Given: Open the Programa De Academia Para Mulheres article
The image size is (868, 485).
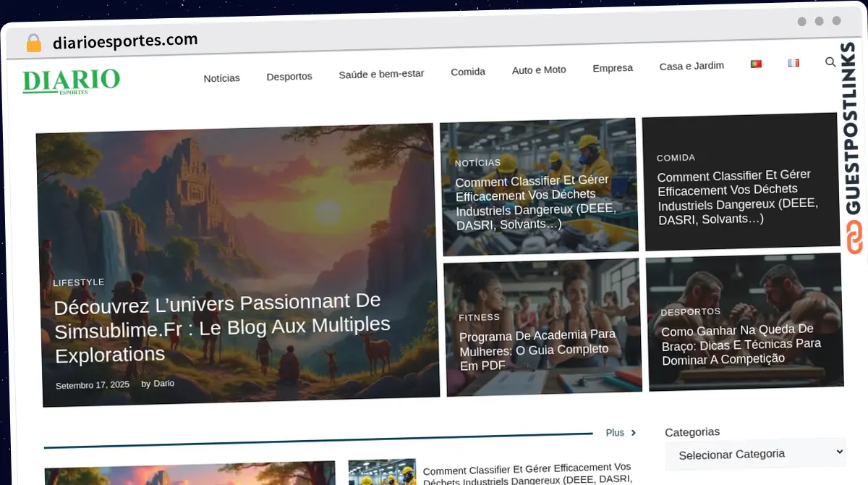Looking at the screenshot, I should pyautogui.click(x=537, y=350).
